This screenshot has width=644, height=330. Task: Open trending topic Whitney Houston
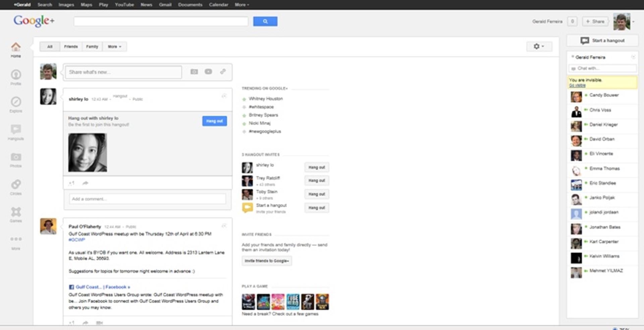(266, 99)
